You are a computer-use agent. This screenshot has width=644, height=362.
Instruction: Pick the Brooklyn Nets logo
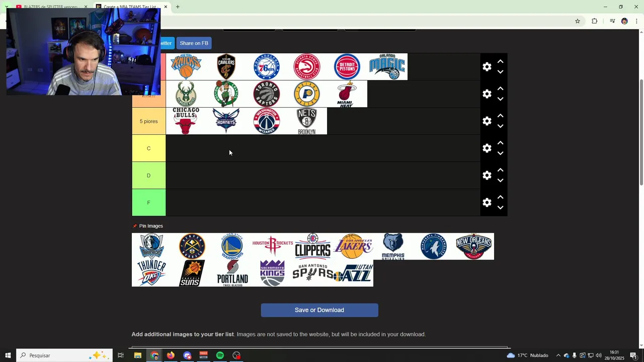(x=307, y=121)
